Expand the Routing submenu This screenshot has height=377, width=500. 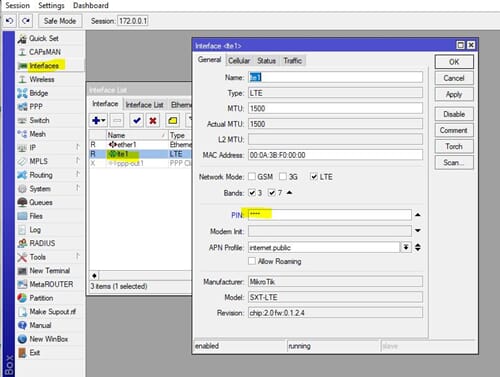point(78,174)
